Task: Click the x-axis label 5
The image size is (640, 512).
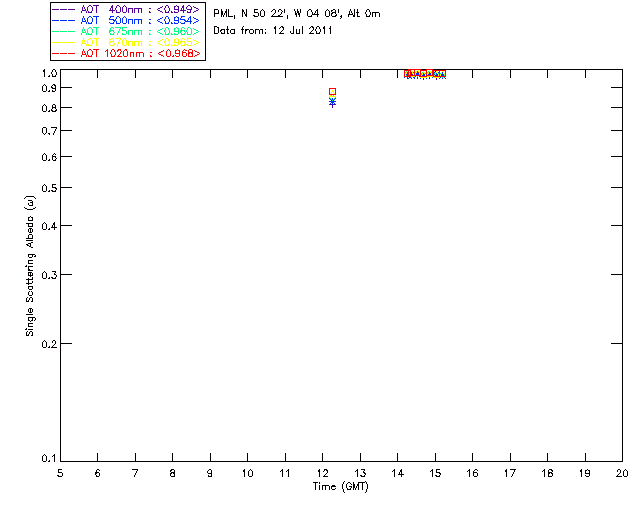Action: pyautogui.click(x=60, y=473)
